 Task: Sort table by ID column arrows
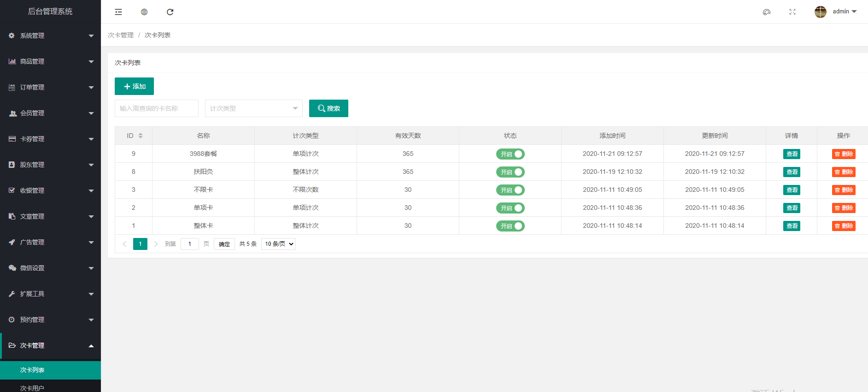click(x=141, y=136)
